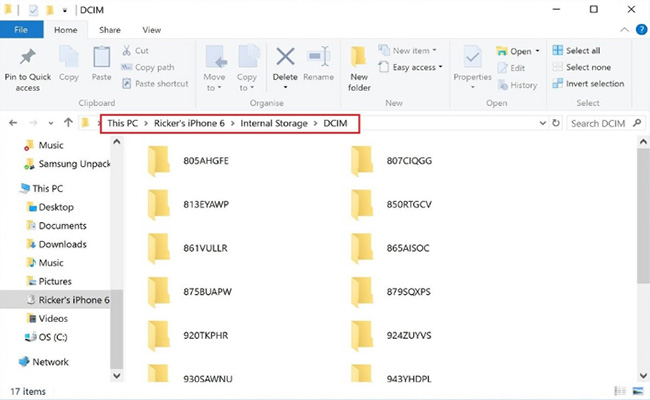Select folder 875BUAPW
Viewport: 650px width, 400px height.
click(190, 292)
